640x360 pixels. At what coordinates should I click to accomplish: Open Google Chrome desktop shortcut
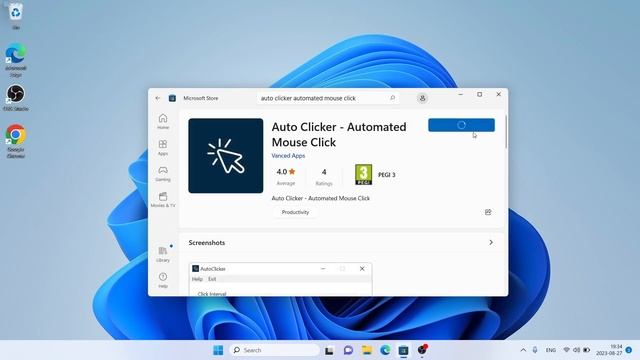16,141
